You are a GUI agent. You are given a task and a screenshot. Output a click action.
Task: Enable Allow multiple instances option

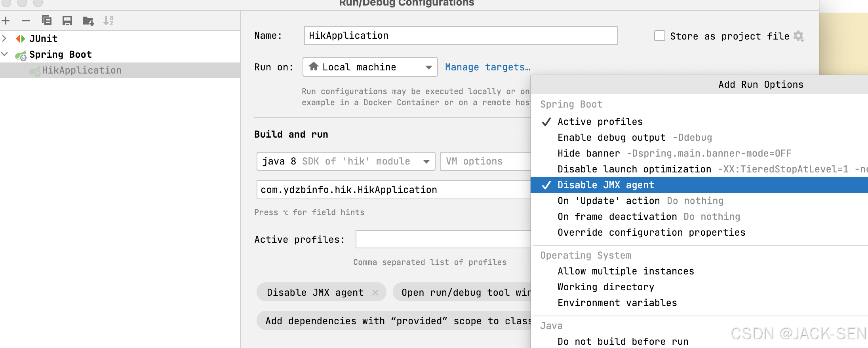[x=699, y=271]
